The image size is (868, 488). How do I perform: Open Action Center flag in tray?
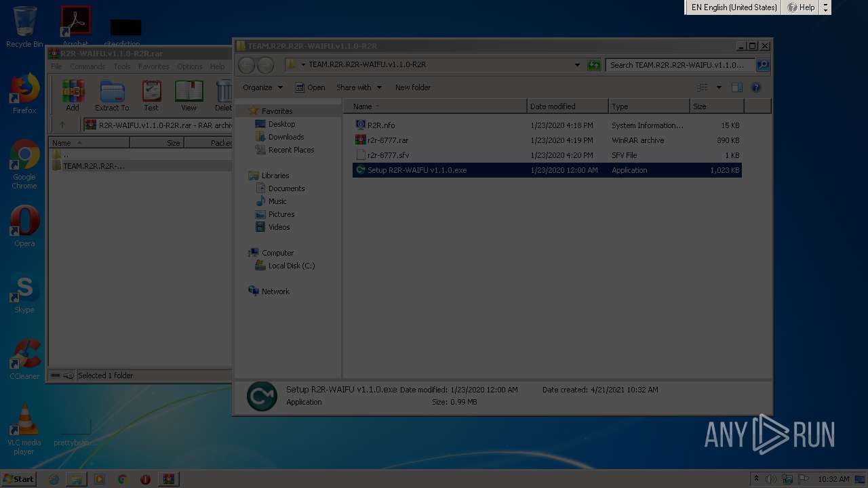click(804, 479)
